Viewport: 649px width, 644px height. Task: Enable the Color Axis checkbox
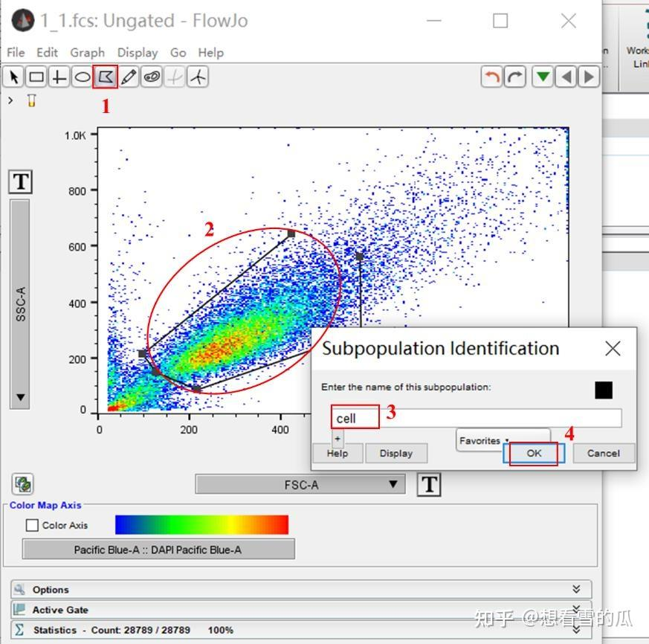(x=32, y=525)
